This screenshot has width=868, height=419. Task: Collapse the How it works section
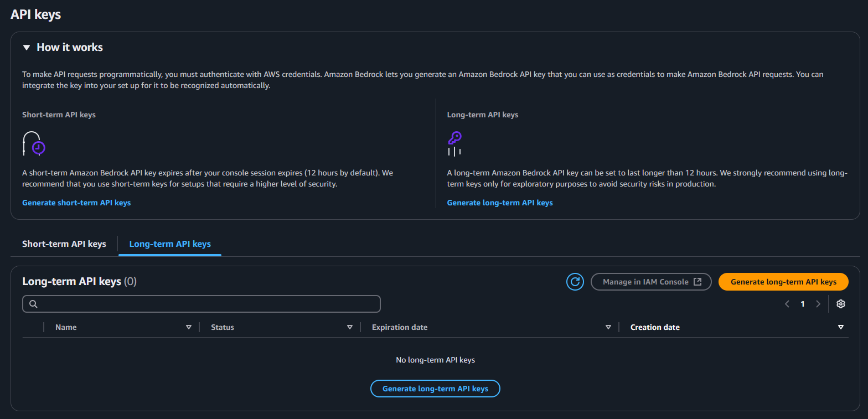(x=62, y=48)
